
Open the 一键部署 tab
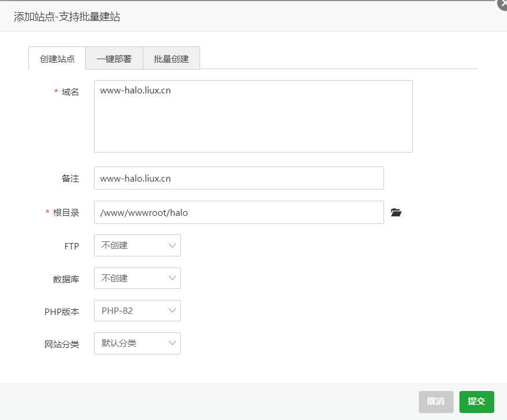(x=114, y=59)
